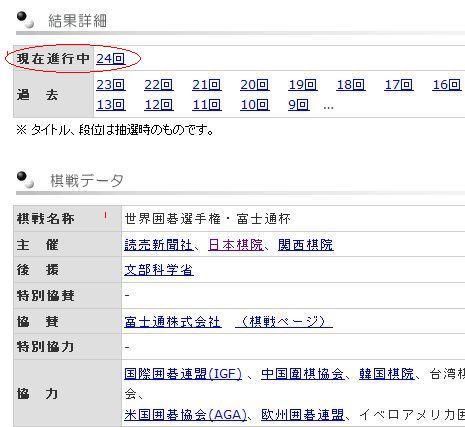The image size is (465, 427).
Task: Click the note about タイトル、段位
Action: click(115, 130)
